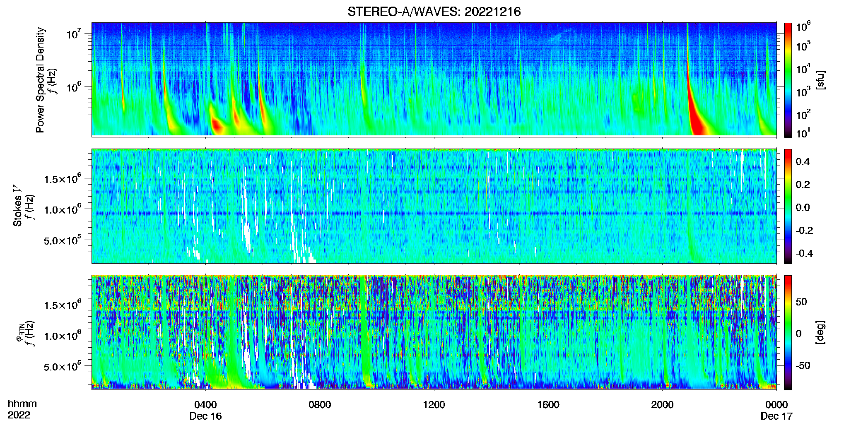Screen dimensions: 868x447
Task: Select the -50 label on degrees colorbar
Action: tap(803, 365)
